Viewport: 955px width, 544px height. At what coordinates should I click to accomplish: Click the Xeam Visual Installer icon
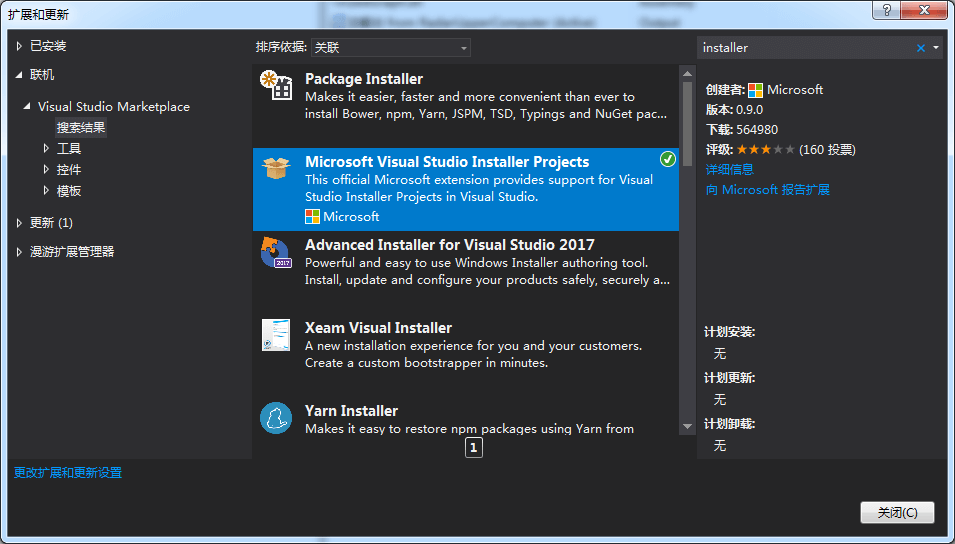click(276, 334)
